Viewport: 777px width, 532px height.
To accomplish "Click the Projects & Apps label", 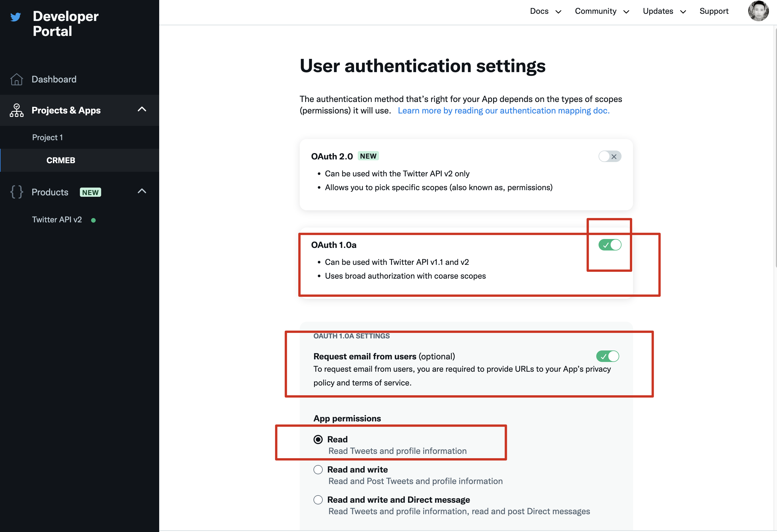I will (66, 110).
